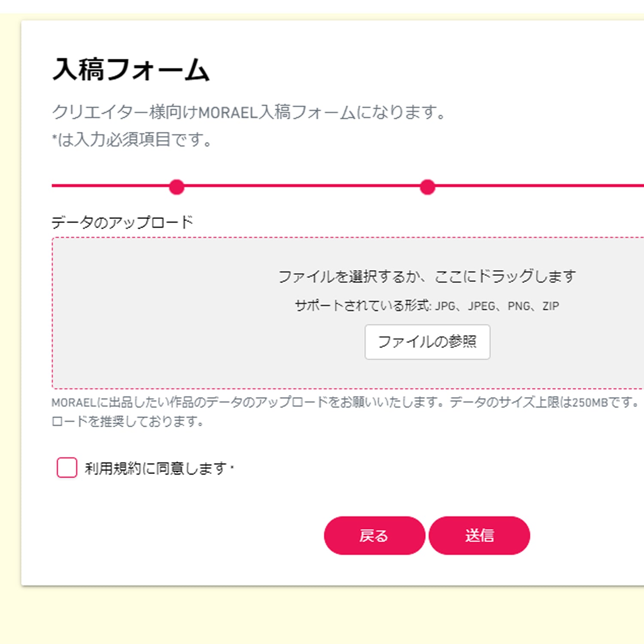Click the クリエイター様向けMORAEL入稿フォーム description text
Image resolution: width=644 pixels, height=644 pixels.
pos(249,112)
